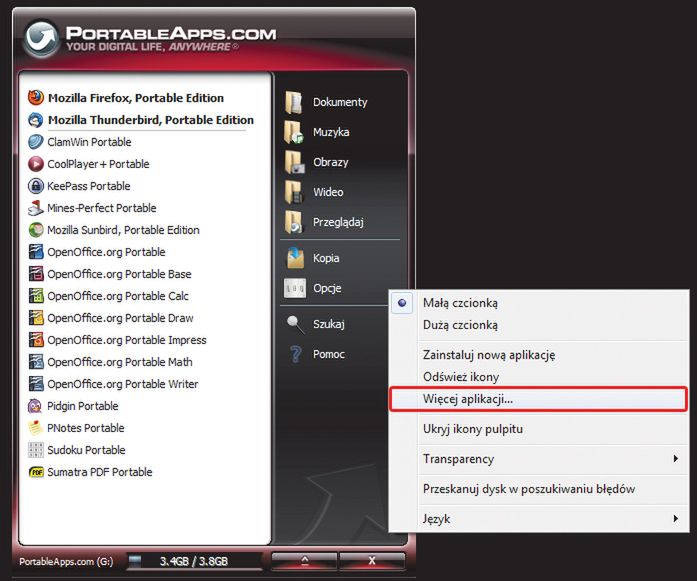Click the OpenOffice.org Portable suite icon
697x581 pixels.
coord(36,252)
